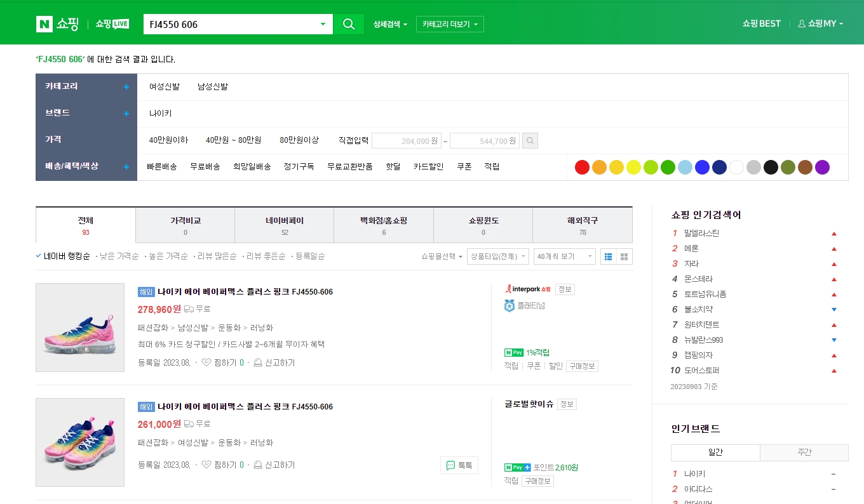Open the 쇼핑 LIVE badge link

coord(112,24)
